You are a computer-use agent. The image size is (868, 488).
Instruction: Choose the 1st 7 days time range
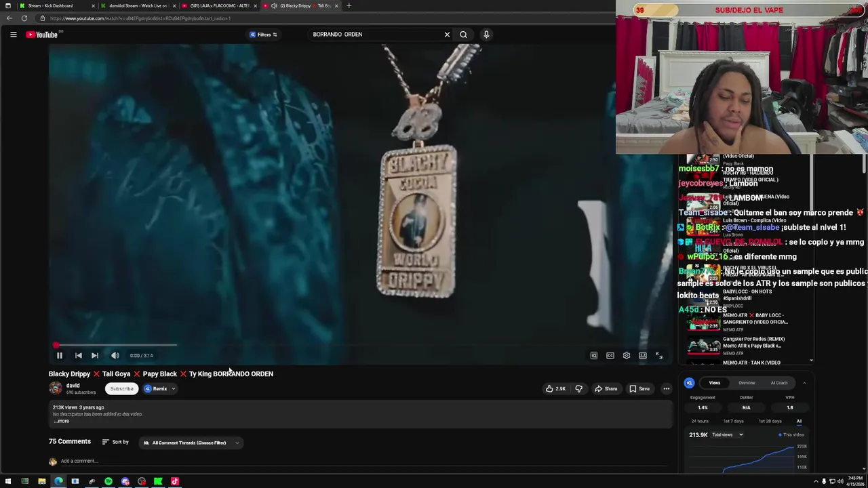pyautogui.click(x=733, y=421)
